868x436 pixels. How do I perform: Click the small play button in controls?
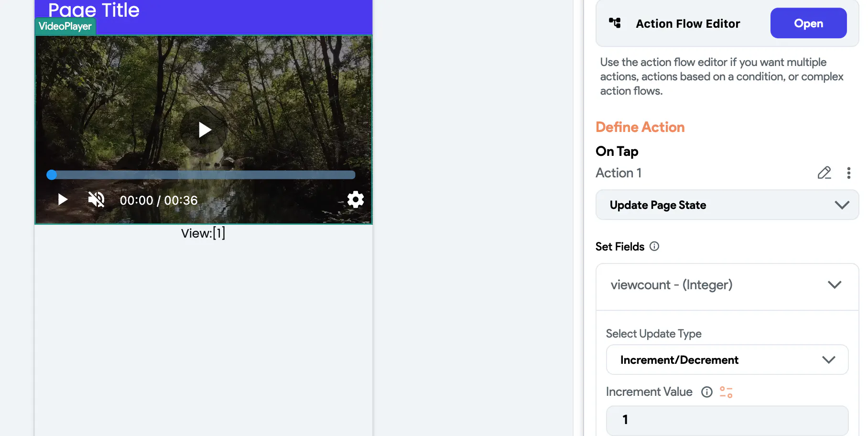pyautogui.click(x=62, y=199)
